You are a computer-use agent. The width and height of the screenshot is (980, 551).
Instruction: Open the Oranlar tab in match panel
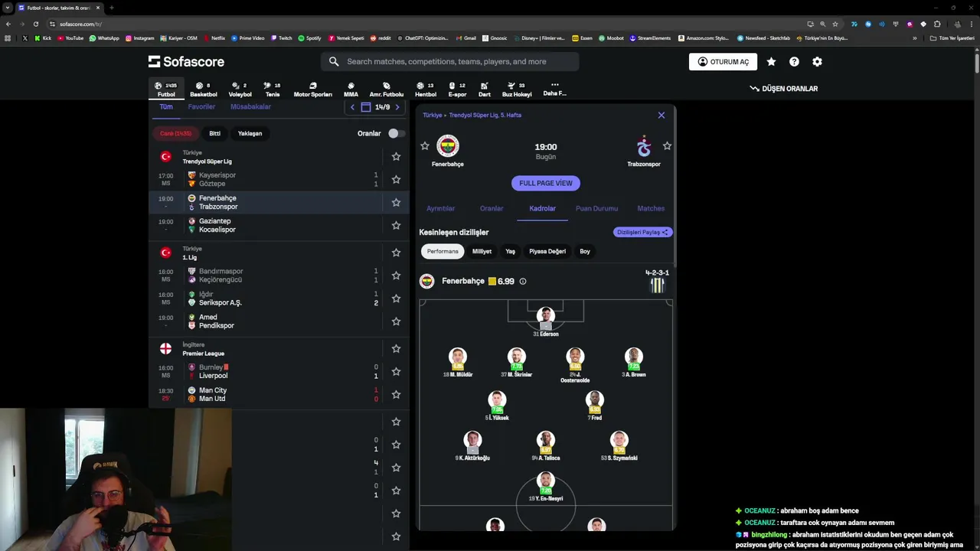pos(492,208)
